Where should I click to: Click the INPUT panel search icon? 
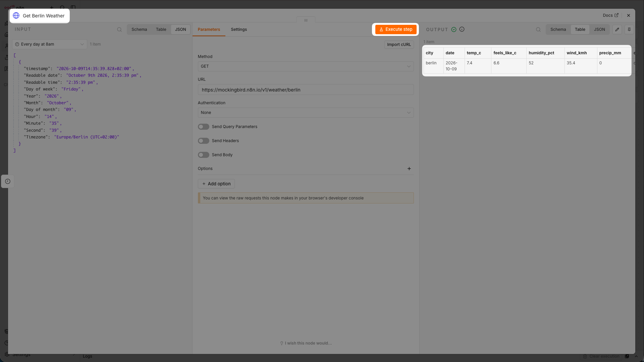pos(119,29)
